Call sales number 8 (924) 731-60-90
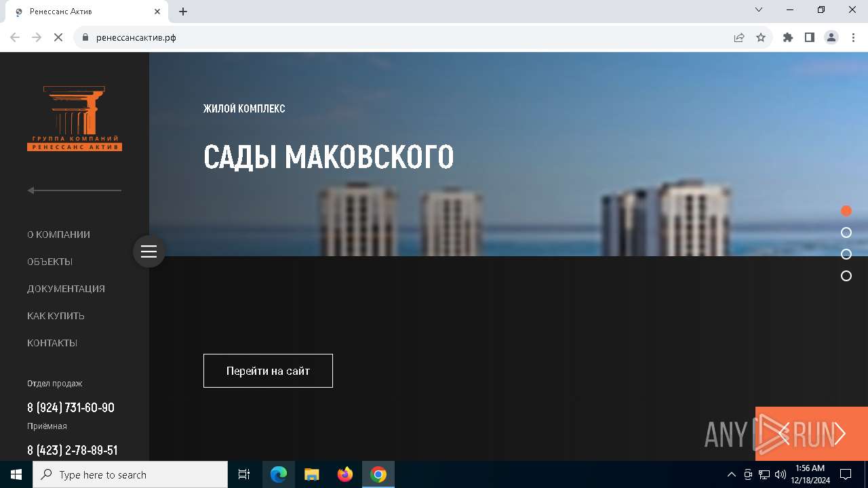868x488 pixels. click(71, 407)
